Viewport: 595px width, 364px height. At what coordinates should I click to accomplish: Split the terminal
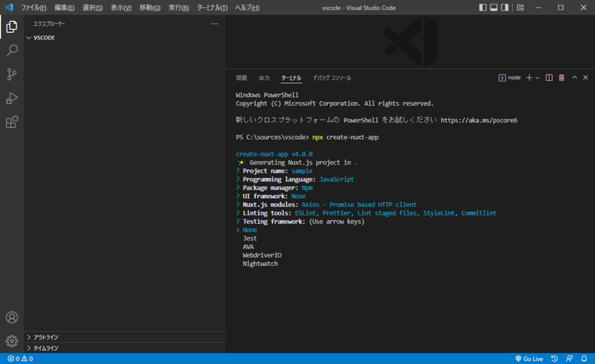click(549, 78)
